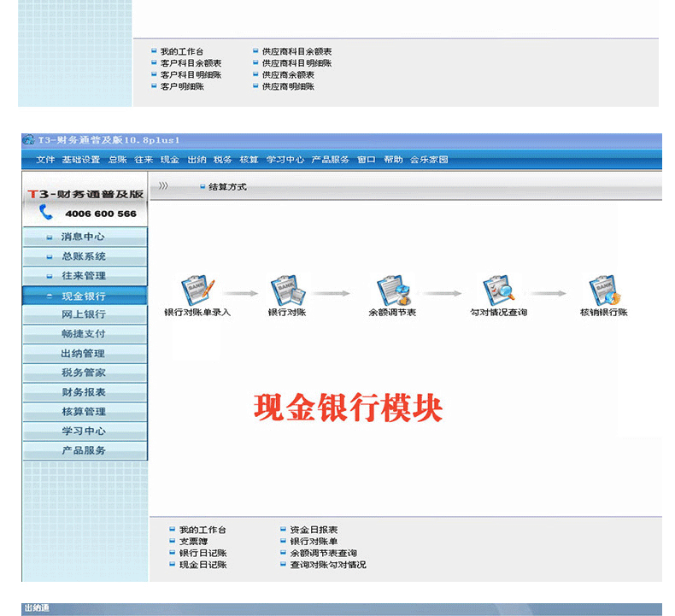Viewport: 675px width, 616px height.
Task: Open the 客户科目明细账 link
Action: pos(191,75)
